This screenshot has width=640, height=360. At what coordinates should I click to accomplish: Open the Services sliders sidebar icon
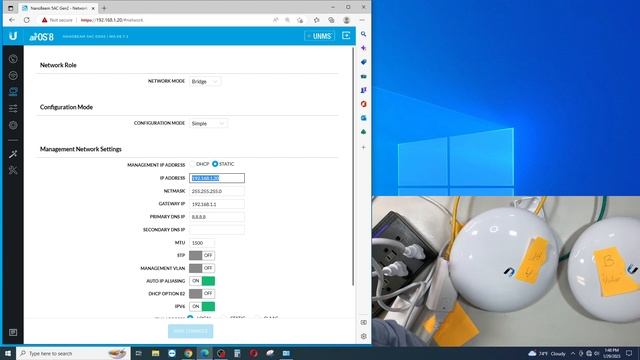click(x=13, y=108)
